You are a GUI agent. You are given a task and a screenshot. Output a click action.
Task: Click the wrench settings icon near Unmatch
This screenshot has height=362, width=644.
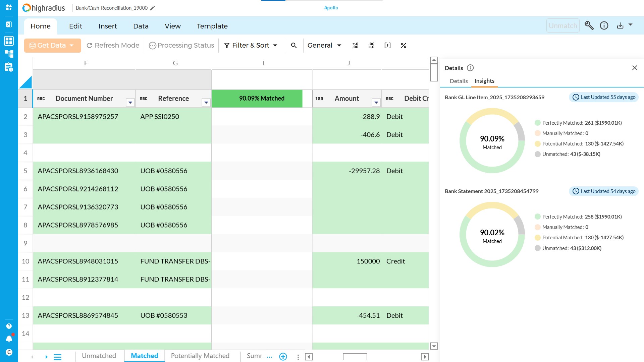[589, 25]
